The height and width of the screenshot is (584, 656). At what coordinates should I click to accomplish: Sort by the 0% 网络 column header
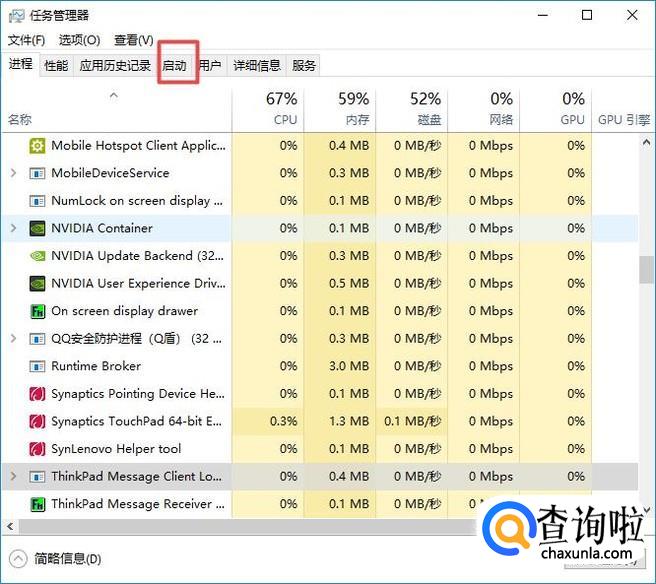(x=484, y=110)
